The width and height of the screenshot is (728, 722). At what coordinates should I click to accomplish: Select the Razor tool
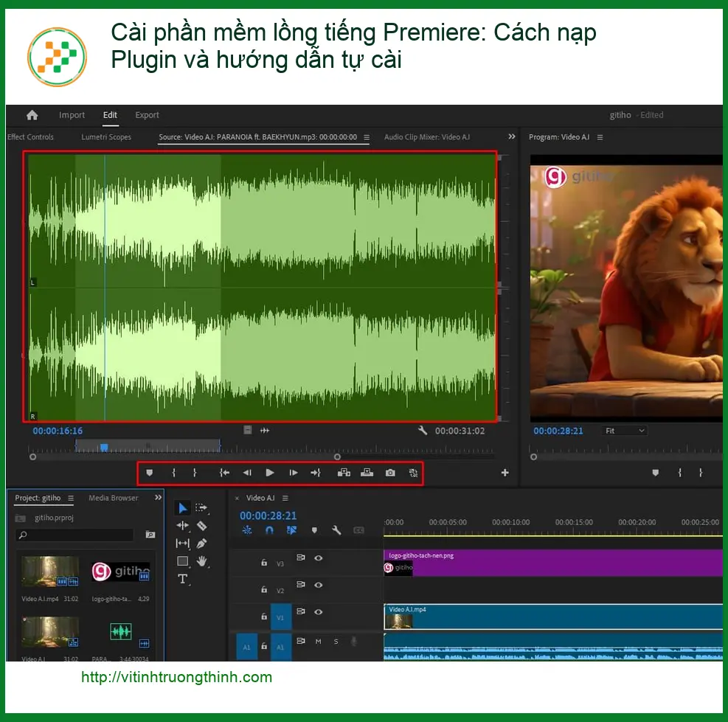pyautogui.click(x=201, y=526)
